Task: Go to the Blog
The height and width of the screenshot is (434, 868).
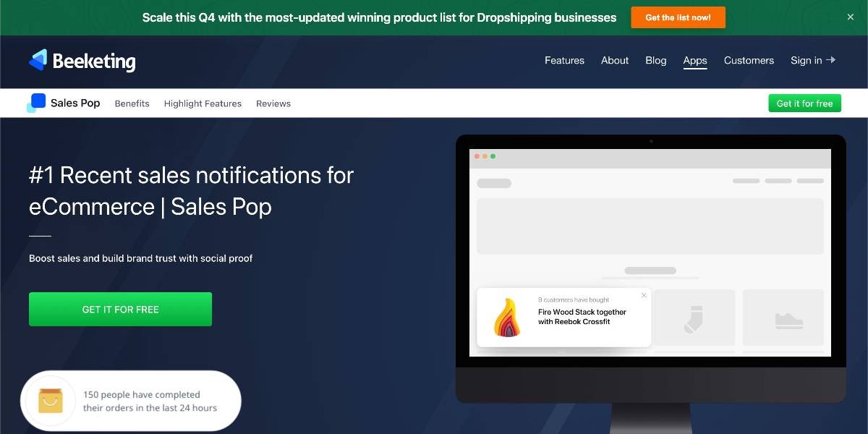Action: click(656, 61)
